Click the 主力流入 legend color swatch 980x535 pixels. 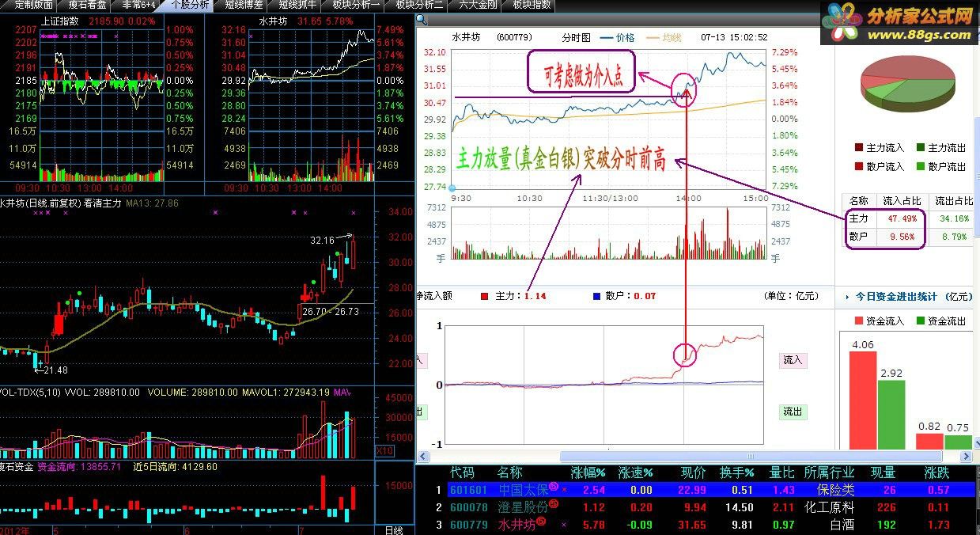point(859,148)
